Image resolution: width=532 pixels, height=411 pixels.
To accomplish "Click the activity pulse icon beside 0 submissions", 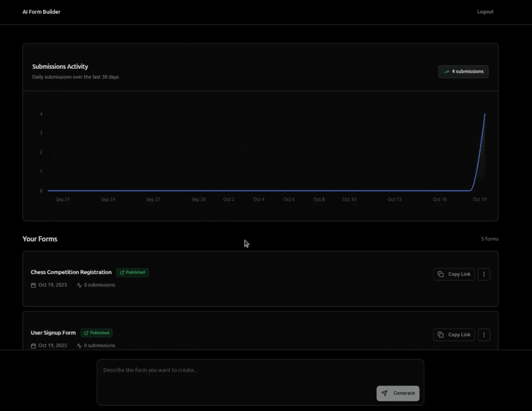I will tap(79, 285).
